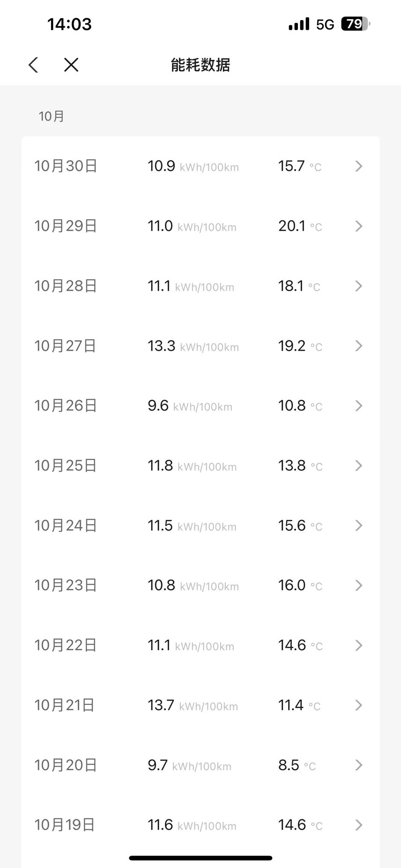Tap the 10月 month section header
The width and height of the screenshot is (401, 868).
click(52, 116)
